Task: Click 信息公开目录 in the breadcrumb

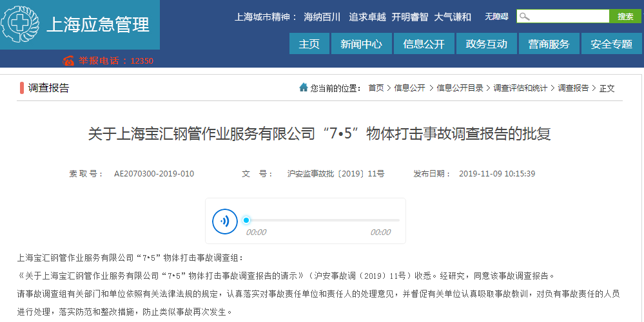Action: pos(460,88)
